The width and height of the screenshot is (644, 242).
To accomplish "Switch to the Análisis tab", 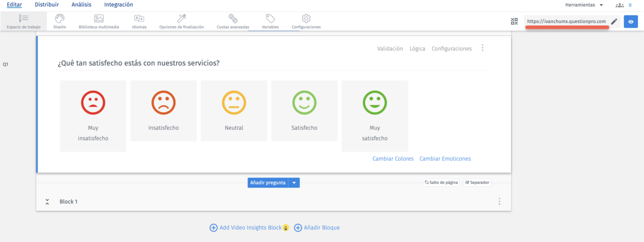I will 81,4.
